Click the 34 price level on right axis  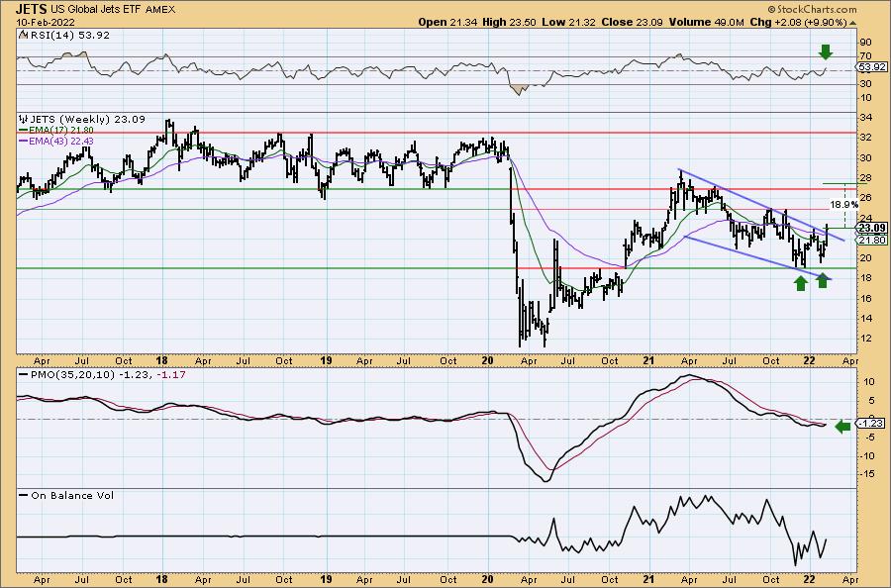(x=865, y=118)
